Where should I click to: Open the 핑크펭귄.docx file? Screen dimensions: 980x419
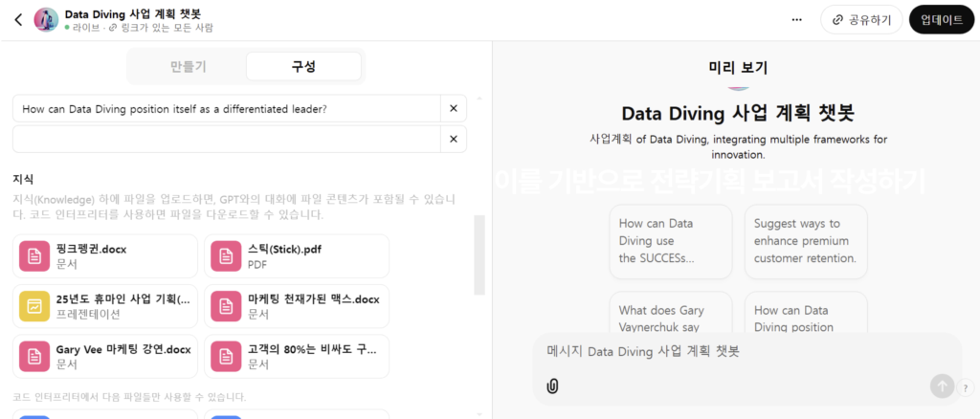click(105, 255)
